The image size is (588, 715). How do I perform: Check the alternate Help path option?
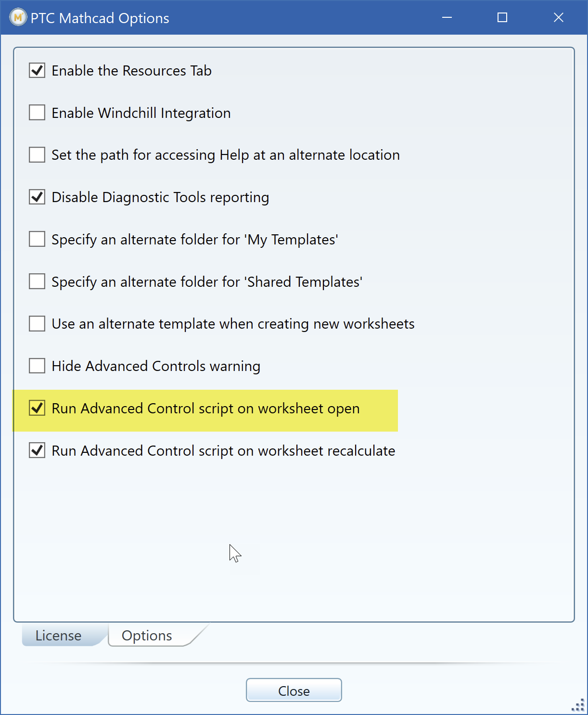pyautogui.click(x=37, y=154)
